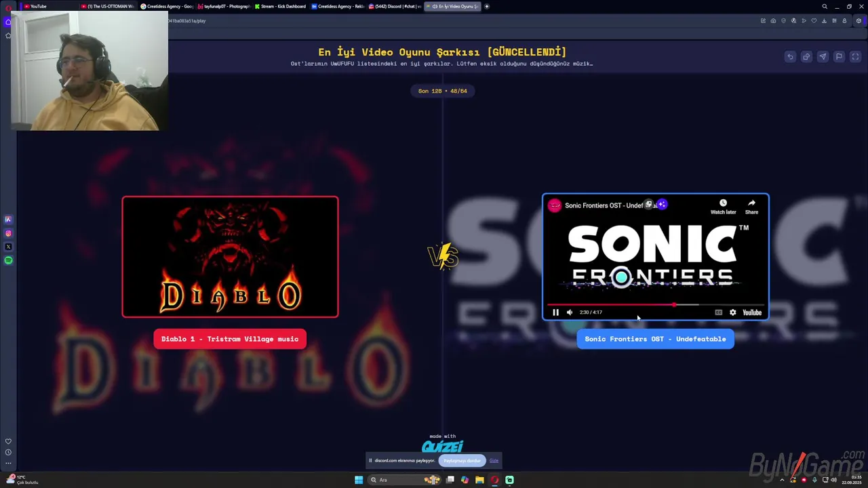This screenshot has height=488, width=868.
Task: Open the Sonic Frontiers channel avatar
Action: (555, 205)
